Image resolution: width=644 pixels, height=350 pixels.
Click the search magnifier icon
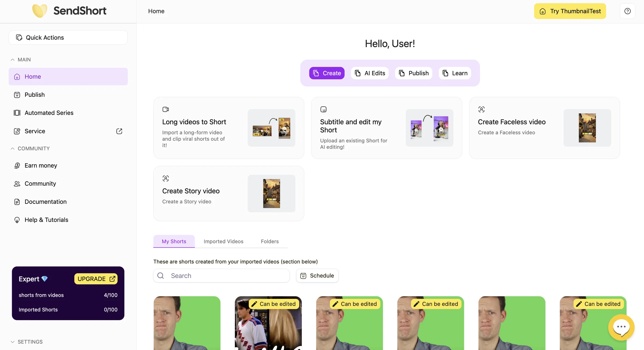click(160, 276)
